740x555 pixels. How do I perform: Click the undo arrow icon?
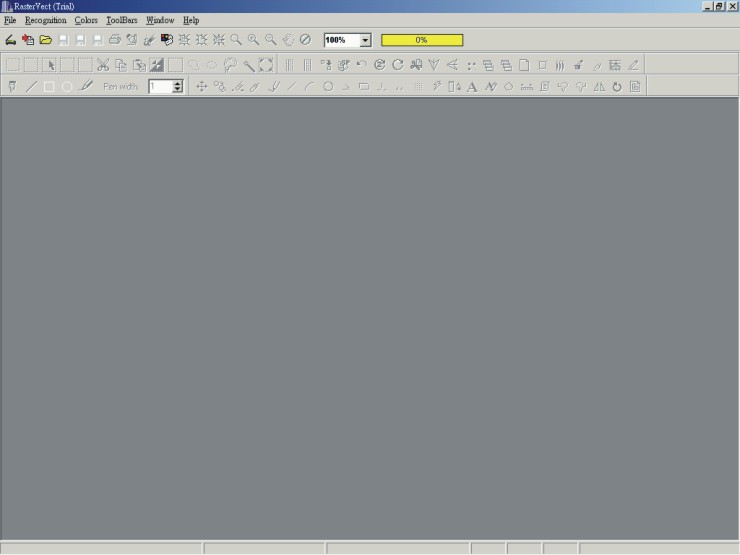pyautogui.click(x=362, y=65)
